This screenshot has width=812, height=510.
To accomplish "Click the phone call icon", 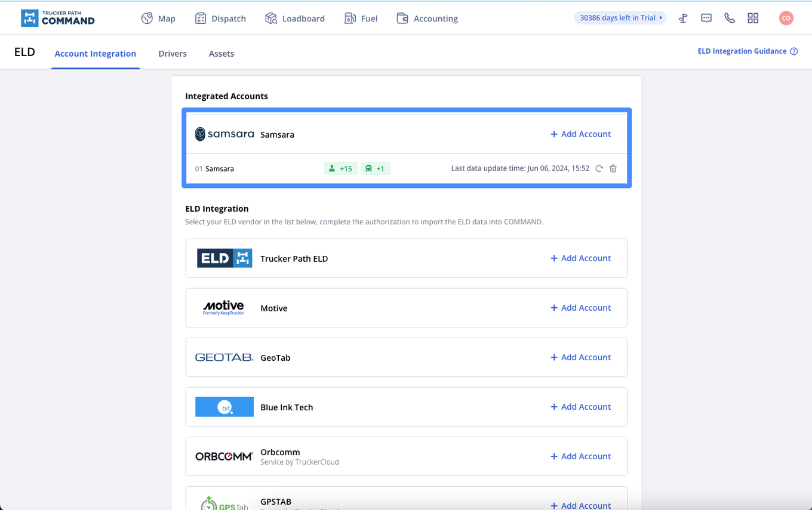I will coord(730,18).
